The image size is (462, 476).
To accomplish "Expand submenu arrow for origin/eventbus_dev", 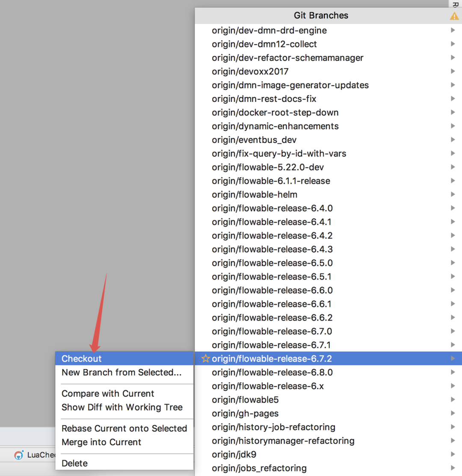I will (x=453, y=140).
